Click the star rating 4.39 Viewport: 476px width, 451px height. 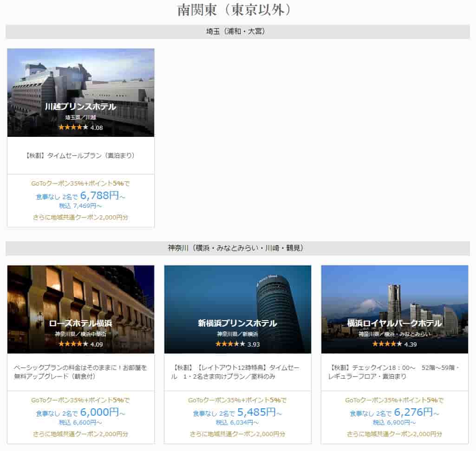click(x=394, y=344)
